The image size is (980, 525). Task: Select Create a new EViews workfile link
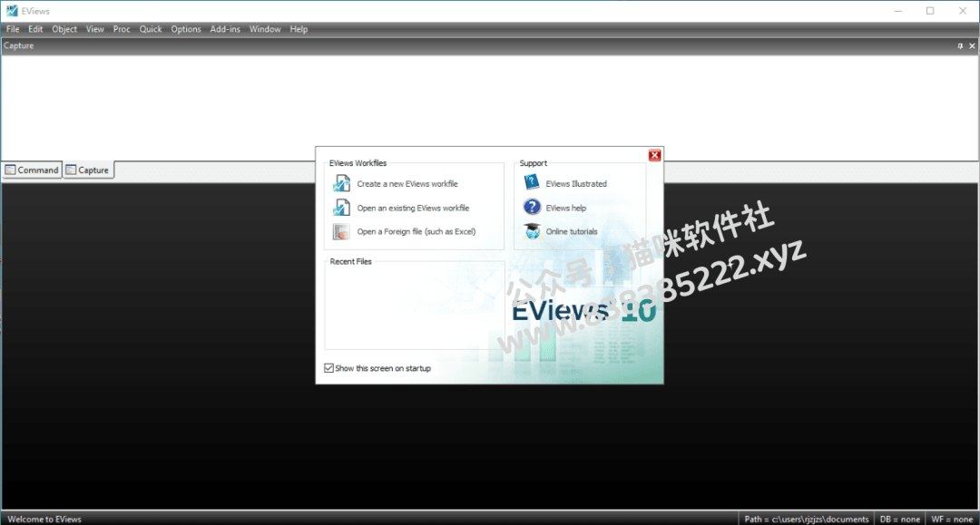[x=407, y=183]
